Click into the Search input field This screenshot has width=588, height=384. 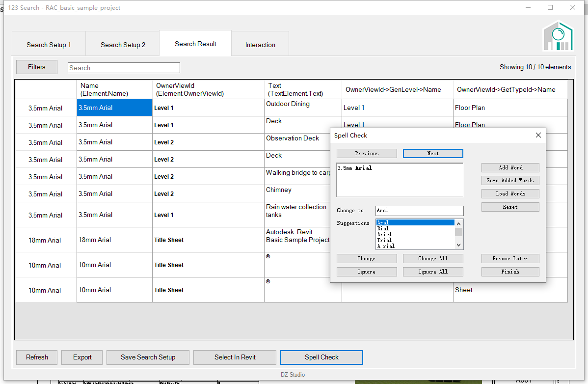pyautogui.click(x=124, y=68)
